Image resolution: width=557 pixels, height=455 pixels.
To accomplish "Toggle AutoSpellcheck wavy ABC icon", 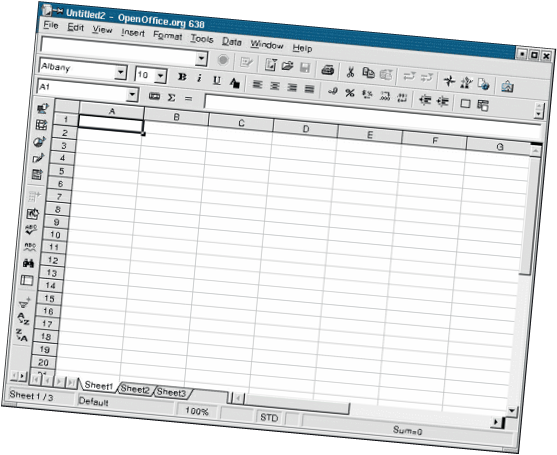I will click(30, 247).
